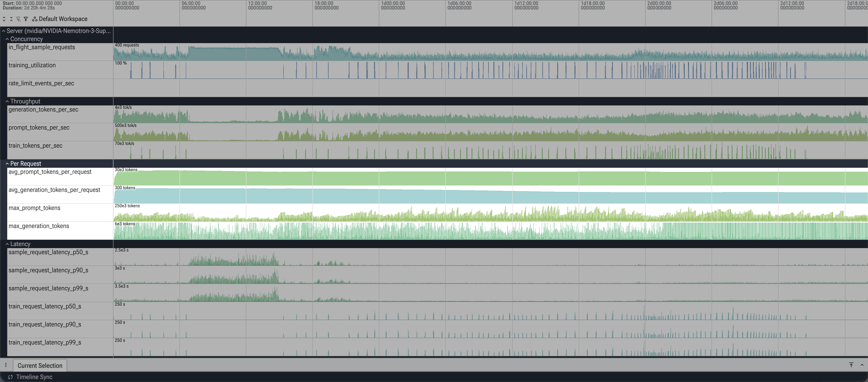This screenshot has width=868, height=382.
Task: Maximize the bottom drawer with up-to-top arrow
Action: tap(851, 365)
